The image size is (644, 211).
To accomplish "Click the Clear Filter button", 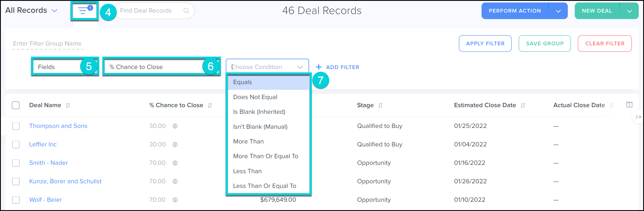I will click(605, 44).
